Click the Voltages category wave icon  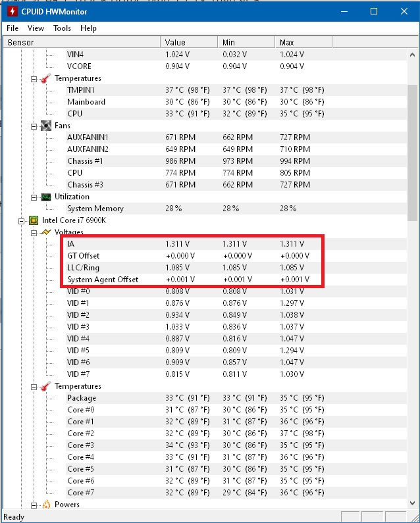click(x=45, y=232)
